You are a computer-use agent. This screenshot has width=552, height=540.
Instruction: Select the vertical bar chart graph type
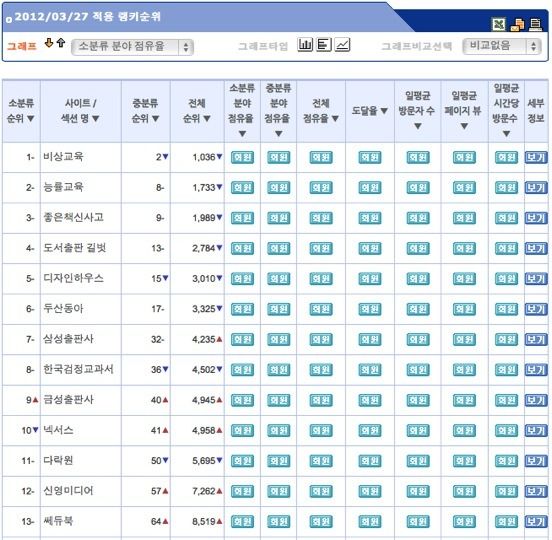pos(305,45)
